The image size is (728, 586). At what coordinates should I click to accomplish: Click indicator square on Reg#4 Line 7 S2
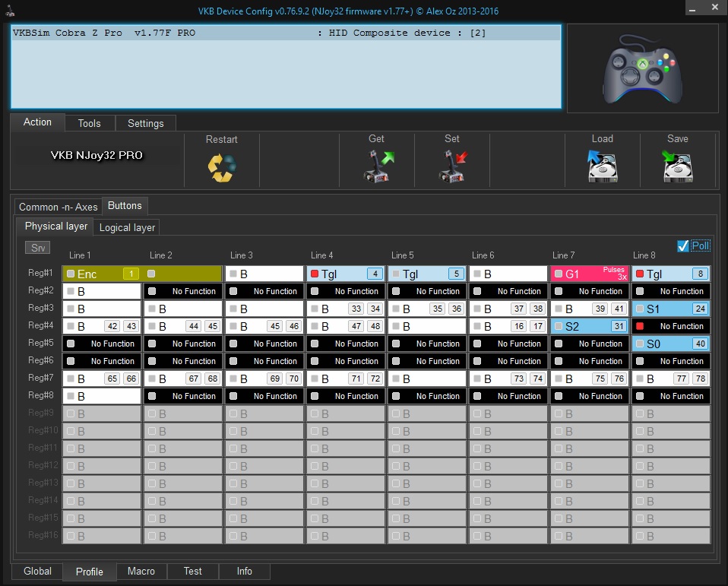559,326
